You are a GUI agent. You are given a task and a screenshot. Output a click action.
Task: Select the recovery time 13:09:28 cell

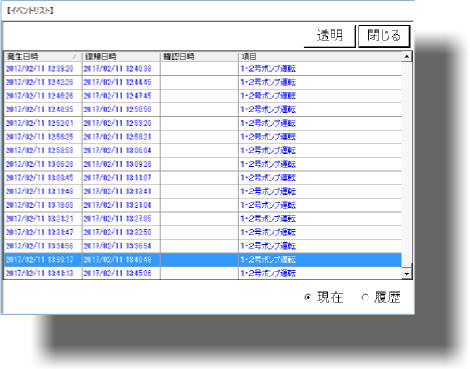pos(121,164)
